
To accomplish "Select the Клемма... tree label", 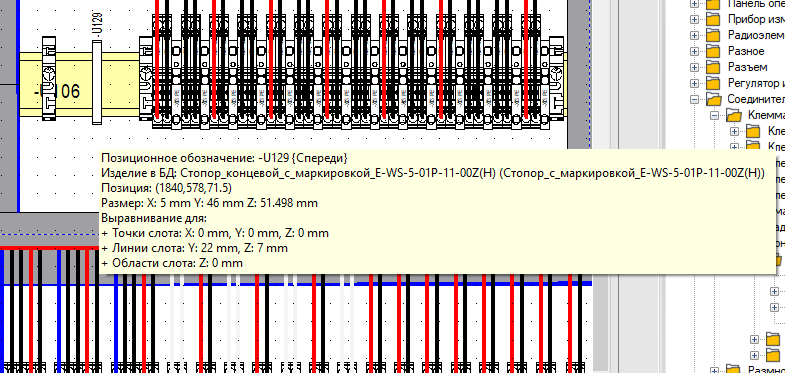I will coord(766,115).
